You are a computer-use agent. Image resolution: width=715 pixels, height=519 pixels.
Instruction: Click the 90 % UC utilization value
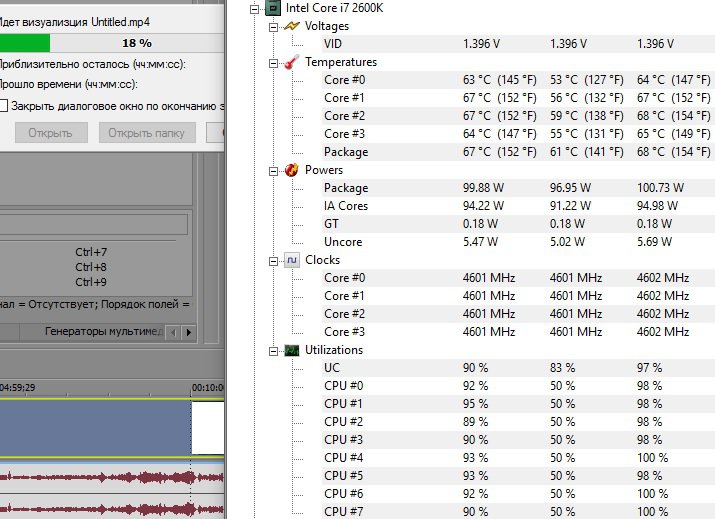(476, 368)
